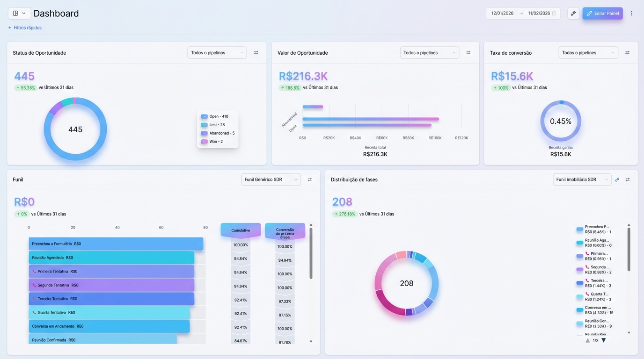Click the start date 12/01/2026 field
The image size is (644, 359).
point(502,14)
